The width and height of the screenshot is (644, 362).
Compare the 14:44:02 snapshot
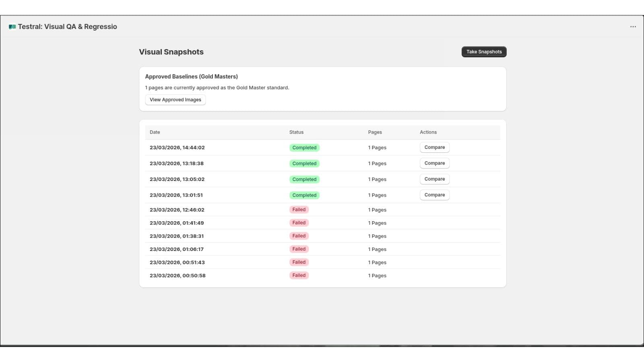pyautogui.click(x=435, y=147)
